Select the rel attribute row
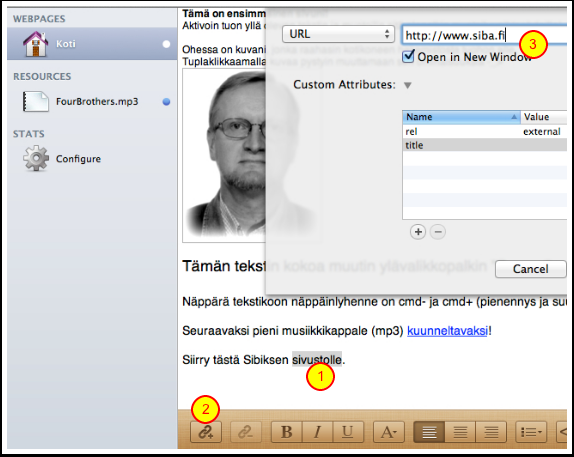Image resolution: width=574 pixels, height=457 pixels. pyautogui.click(x=484, y=131)
